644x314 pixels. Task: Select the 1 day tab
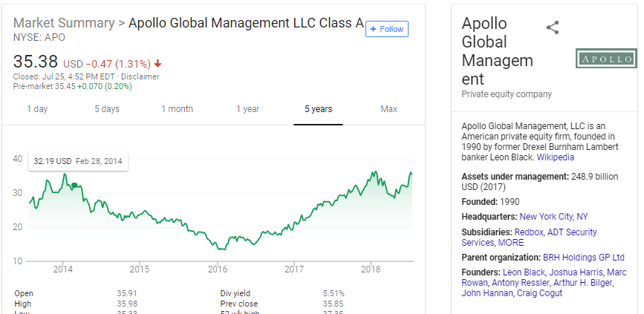click(37, 109)
